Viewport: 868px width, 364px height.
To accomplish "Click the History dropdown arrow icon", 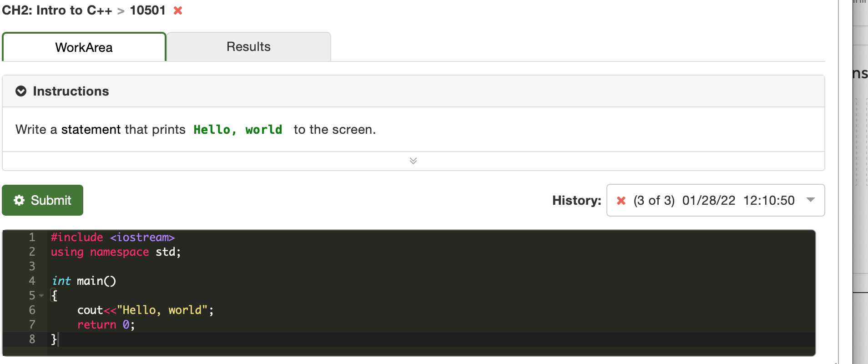I will click(x=811, y=200).
